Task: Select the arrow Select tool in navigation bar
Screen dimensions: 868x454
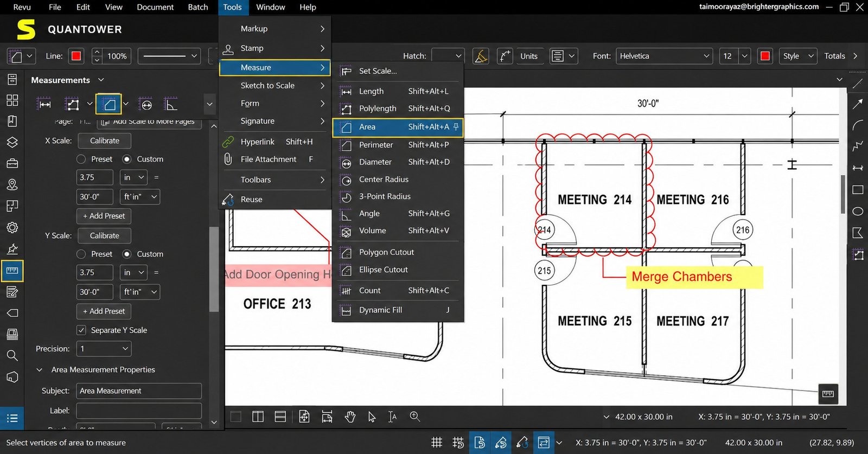Action: click(372, 417)
